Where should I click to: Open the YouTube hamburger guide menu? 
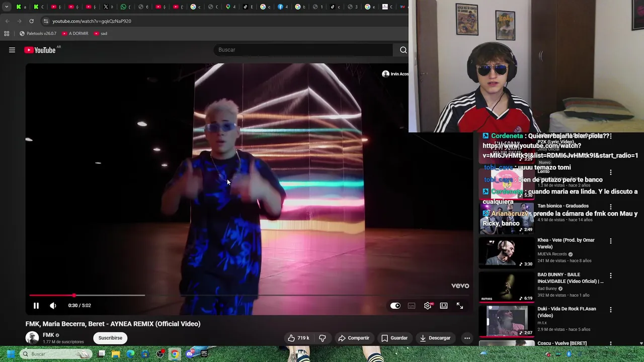coord(12,50)
